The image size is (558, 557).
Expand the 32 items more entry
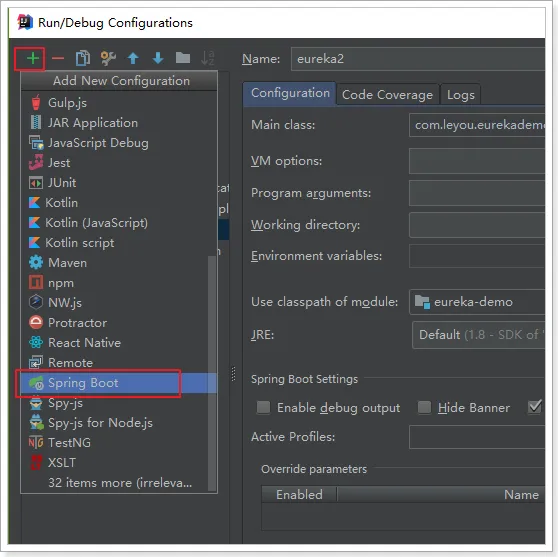[120, 483]
